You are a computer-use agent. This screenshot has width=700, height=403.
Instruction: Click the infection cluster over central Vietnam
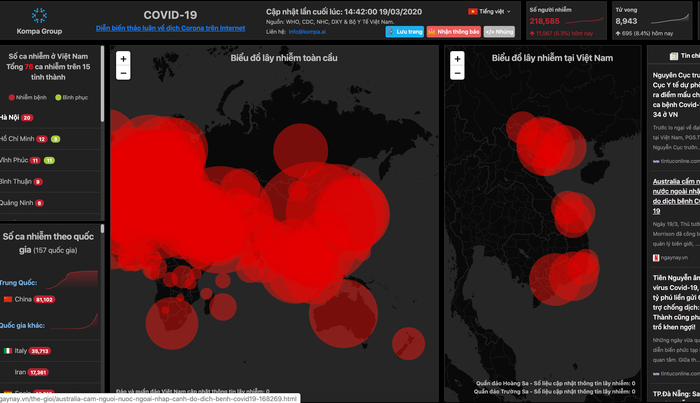click(573, 214)
